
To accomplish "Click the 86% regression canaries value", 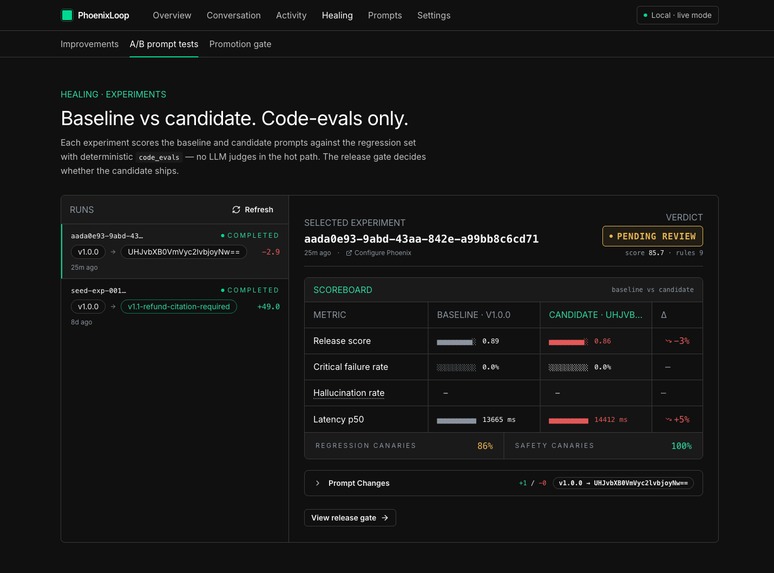I will tap(485, 446).
